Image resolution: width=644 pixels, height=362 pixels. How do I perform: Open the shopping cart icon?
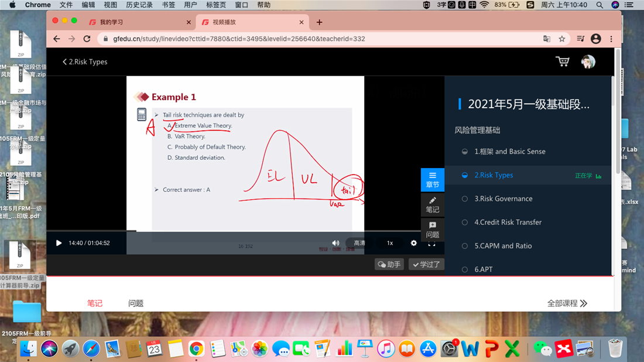click(562, 62)
